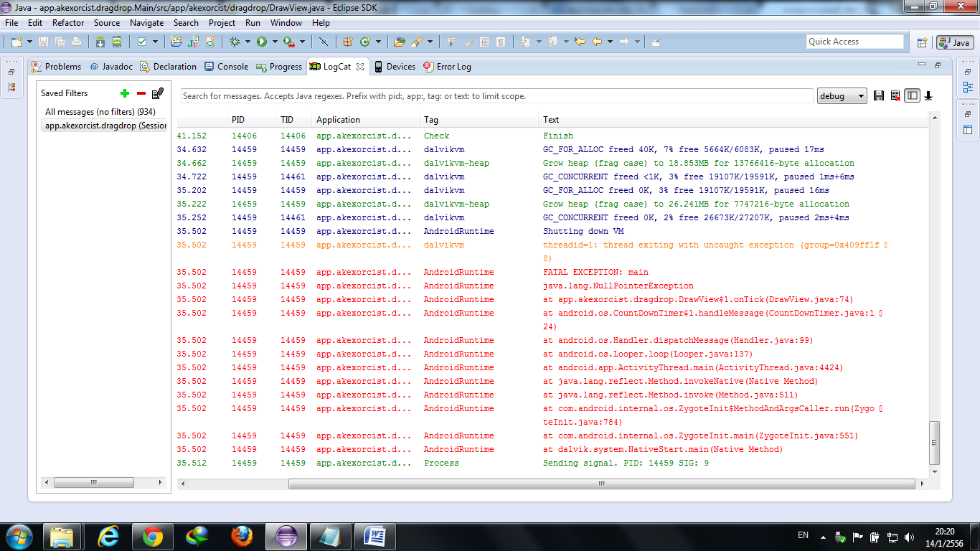Add a new LogCat saved filter
Image resolution: width=980 pixels, height=551 pixels.
[125, 93]
